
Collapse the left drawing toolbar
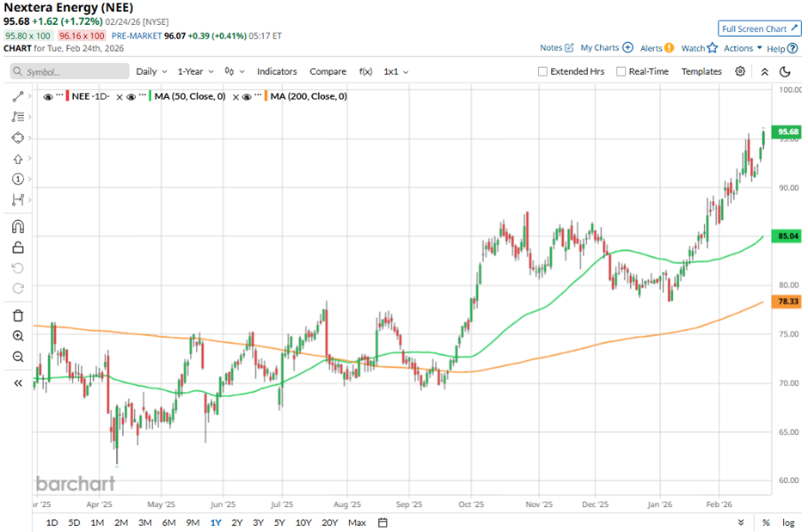click(18, 383)
